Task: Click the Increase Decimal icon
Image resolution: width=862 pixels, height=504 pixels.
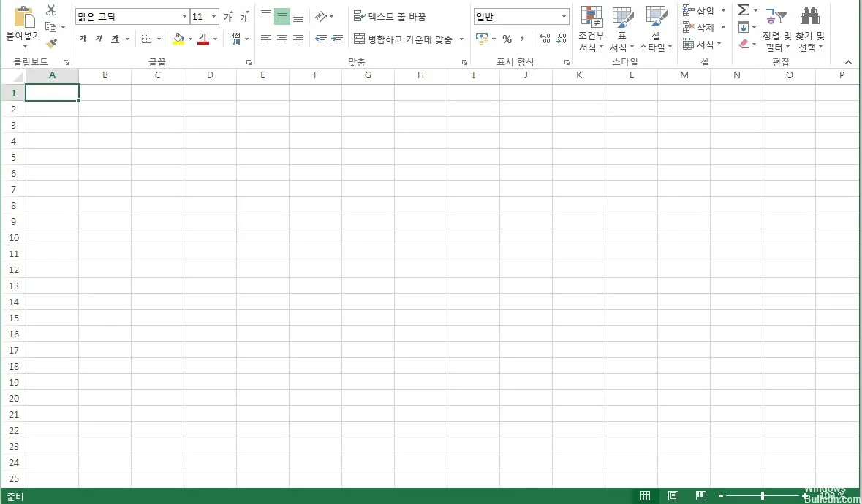Action: pos(545,39)
